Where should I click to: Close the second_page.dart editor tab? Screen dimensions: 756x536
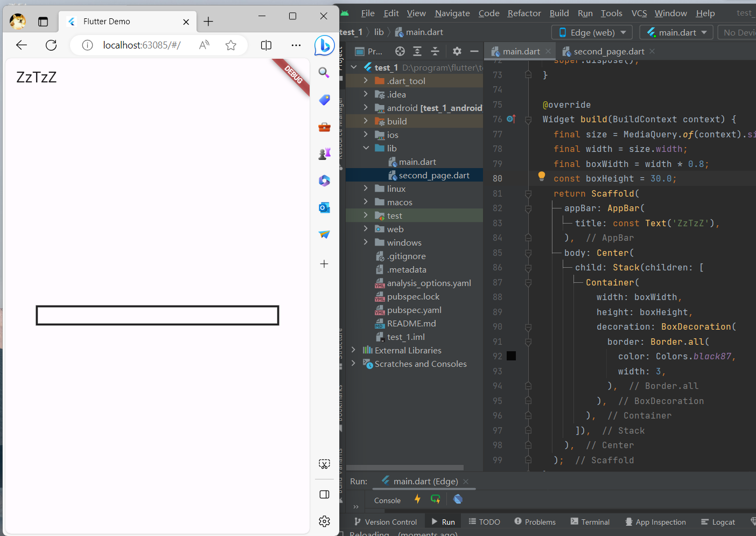click(x=652, y=51)
